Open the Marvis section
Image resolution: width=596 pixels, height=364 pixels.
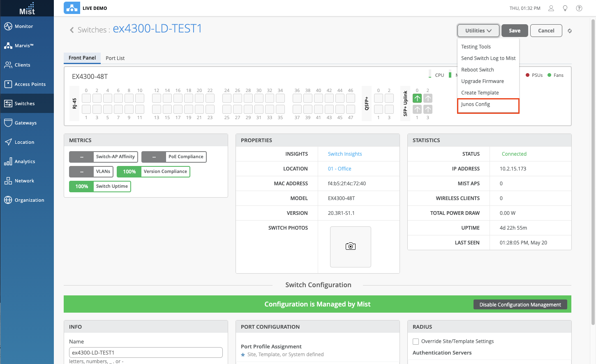coord(27,46)
